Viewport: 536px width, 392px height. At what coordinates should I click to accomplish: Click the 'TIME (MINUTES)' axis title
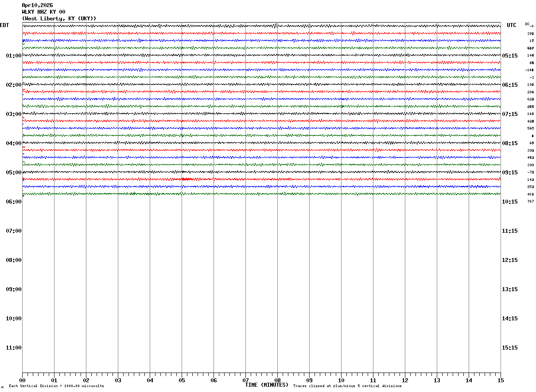(267, 385)
